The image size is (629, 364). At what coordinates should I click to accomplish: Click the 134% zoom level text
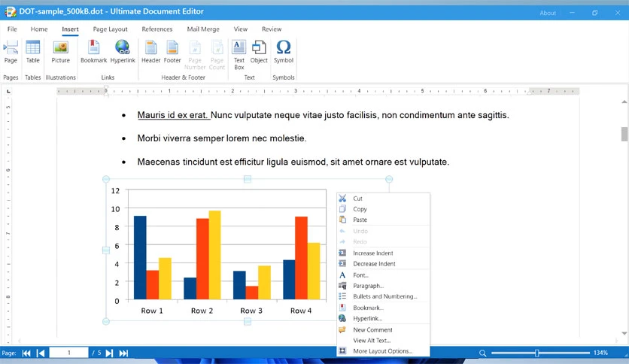click(600, 353)
